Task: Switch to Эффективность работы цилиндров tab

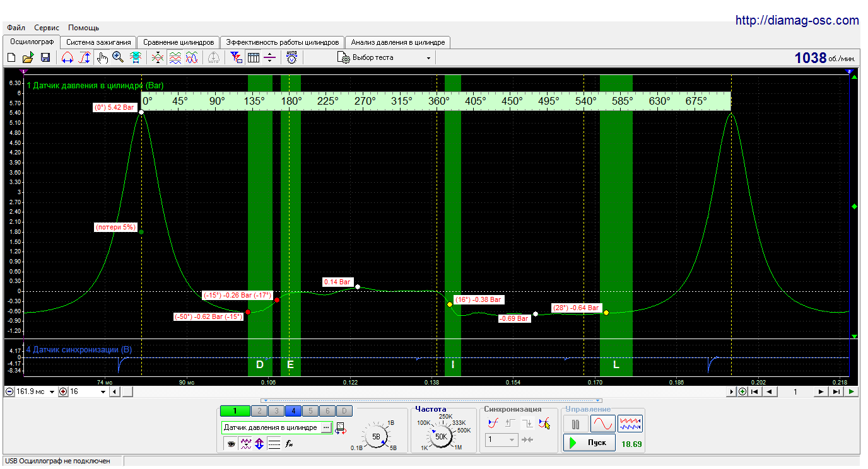Action: 283,42
